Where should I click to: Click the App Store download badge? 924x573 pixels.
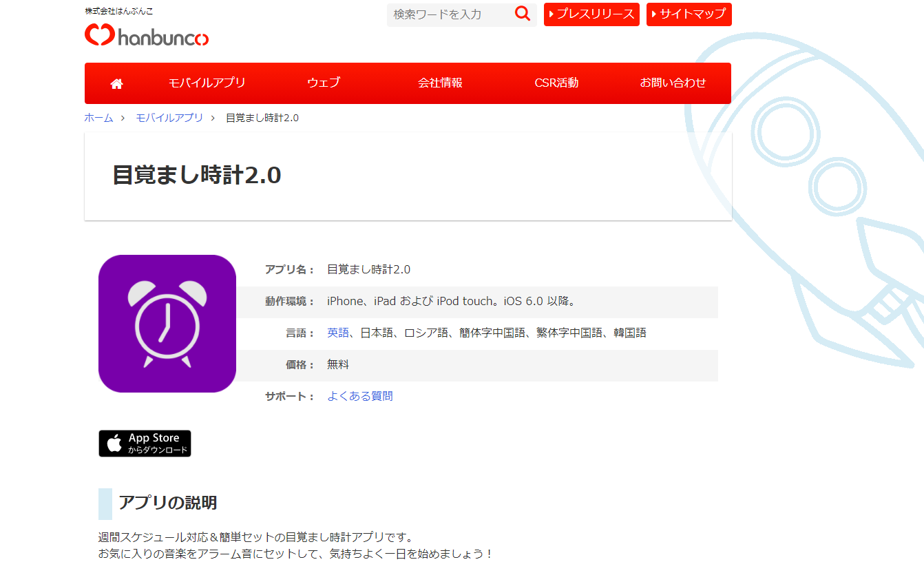pos(145,444)
